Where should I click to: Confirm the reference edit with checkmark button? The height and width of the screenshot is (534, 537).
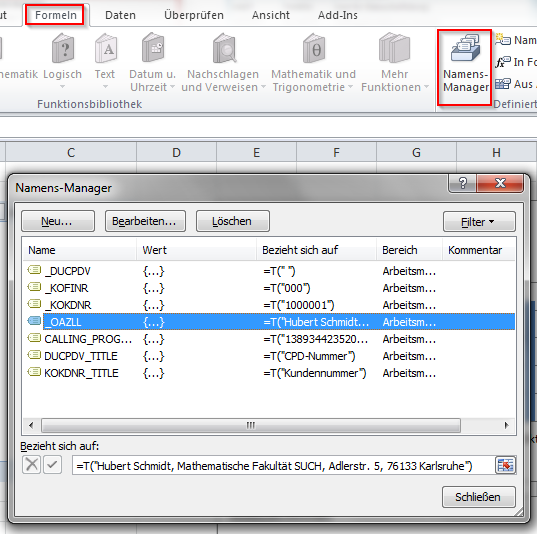52,465
